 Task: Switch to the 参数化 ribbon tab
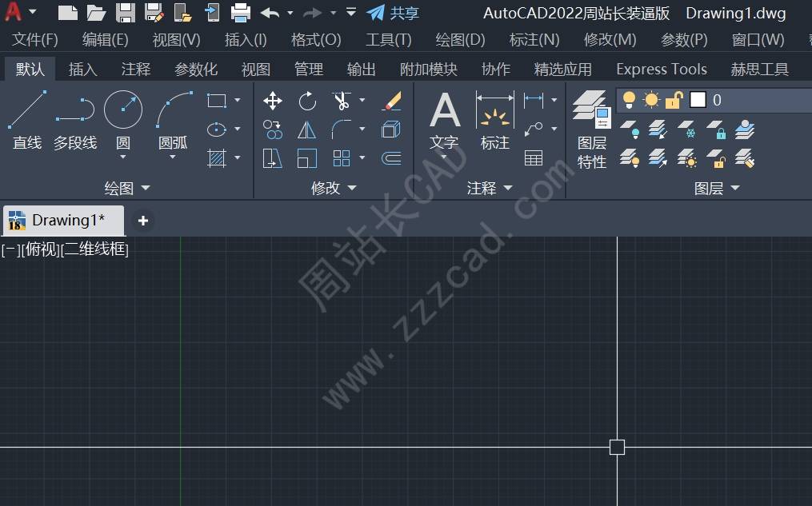click(x=196, y=70)
